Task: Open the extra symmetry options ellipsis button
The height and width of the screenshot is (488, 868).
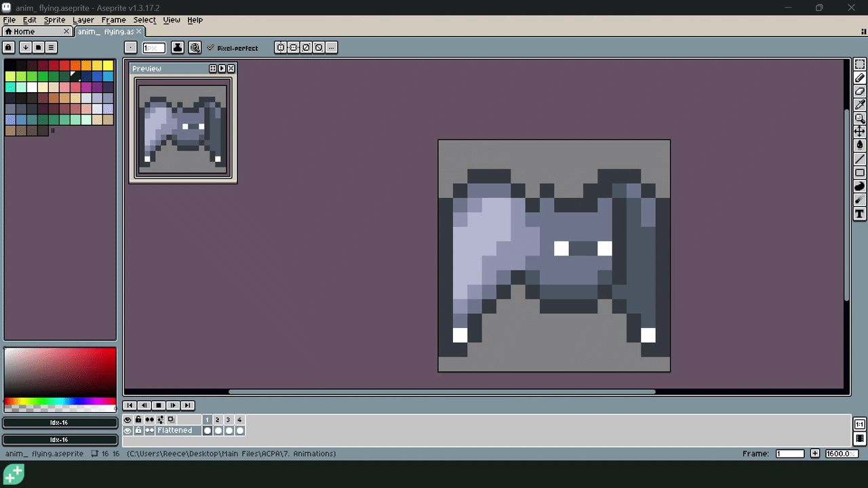Action: click(332, 47)
